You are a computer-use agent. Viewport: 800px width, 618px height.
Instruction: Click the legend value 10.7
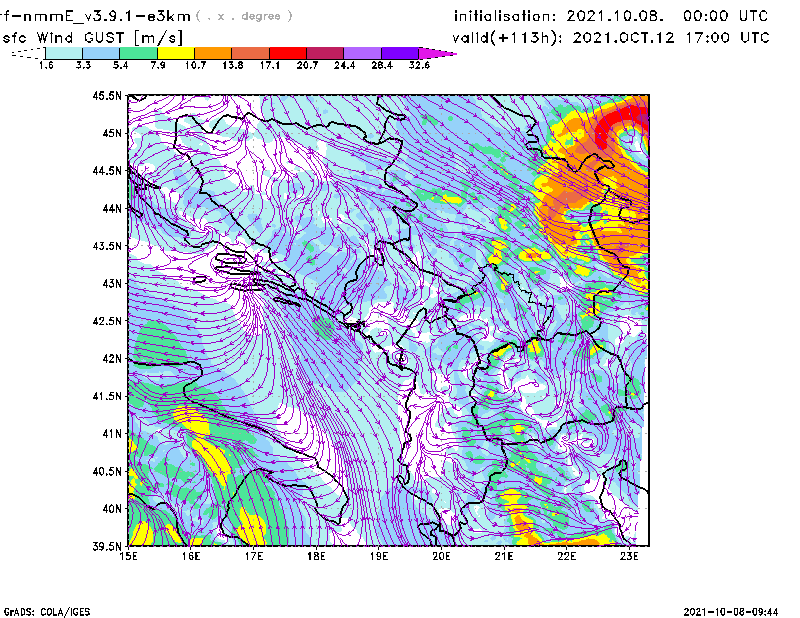click(195, 65)
